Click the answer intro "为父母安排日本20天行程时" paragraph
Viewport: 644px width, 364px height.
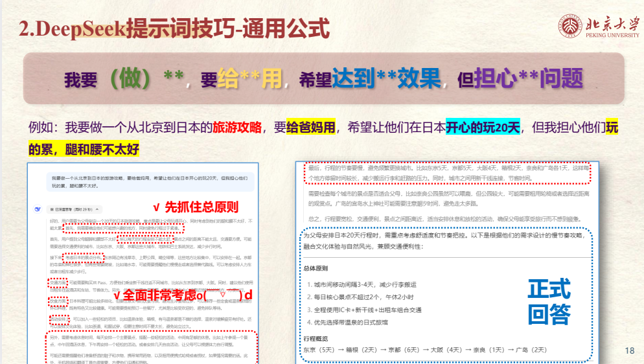click(444, 241)
